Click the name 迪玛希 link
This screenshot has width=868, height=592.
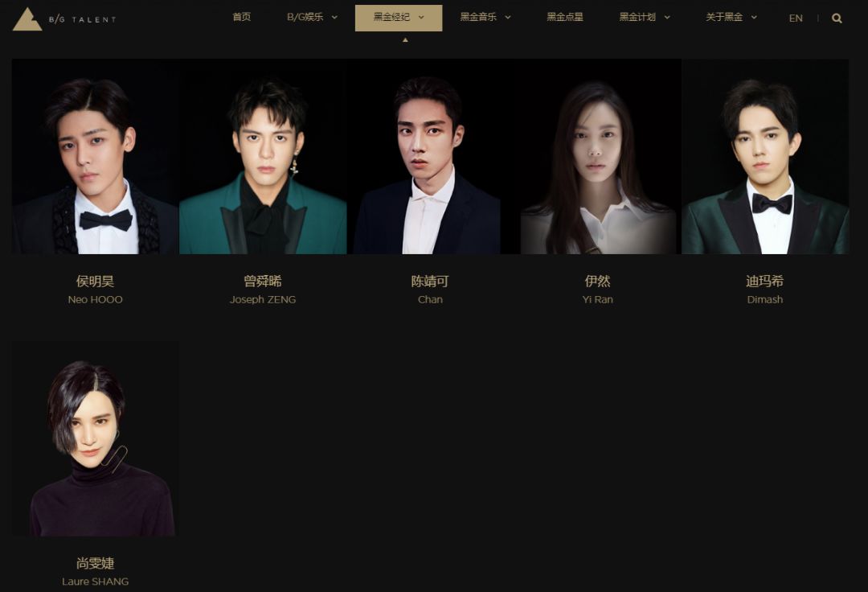pyautogui.click(x=765, y=282)
